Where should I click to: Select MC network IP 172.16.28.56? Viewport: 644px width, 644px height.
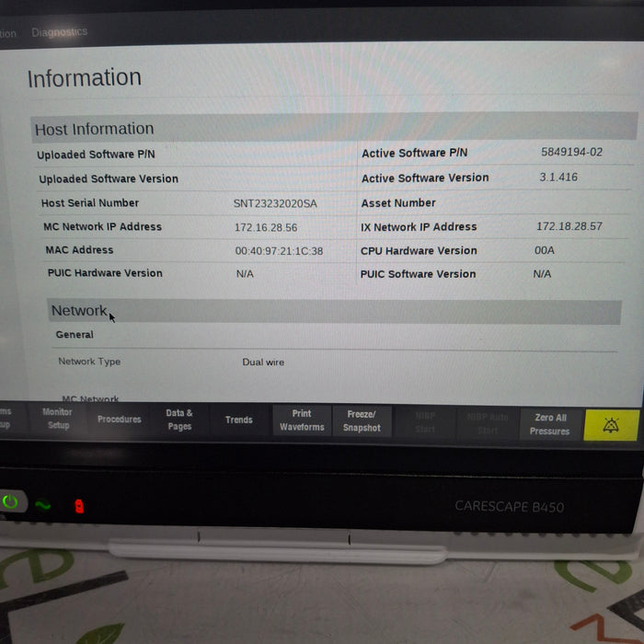266,227
